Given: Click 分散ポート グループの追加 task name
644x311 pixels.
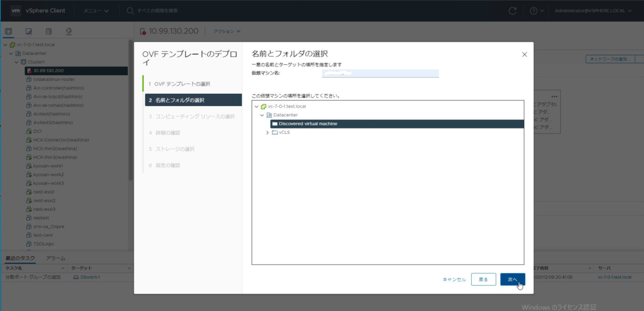Looking at the screenshot, I should tap(32, 277).
